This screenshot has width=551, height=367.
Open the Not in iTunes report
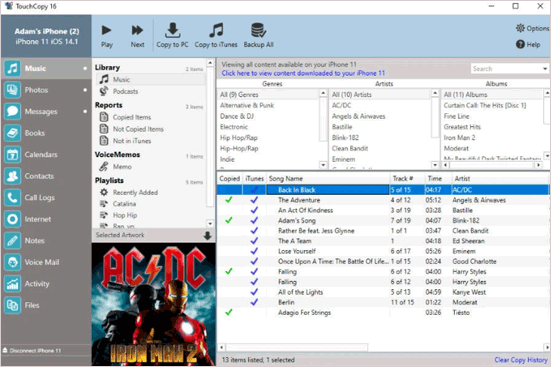point(150,141)
